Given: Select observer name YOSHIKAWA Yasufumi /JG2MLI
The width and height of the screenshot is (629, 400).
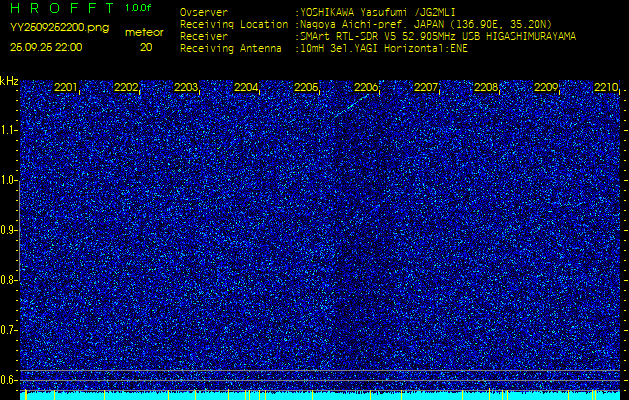Looking at the screenshot, I should click(378, 13).
